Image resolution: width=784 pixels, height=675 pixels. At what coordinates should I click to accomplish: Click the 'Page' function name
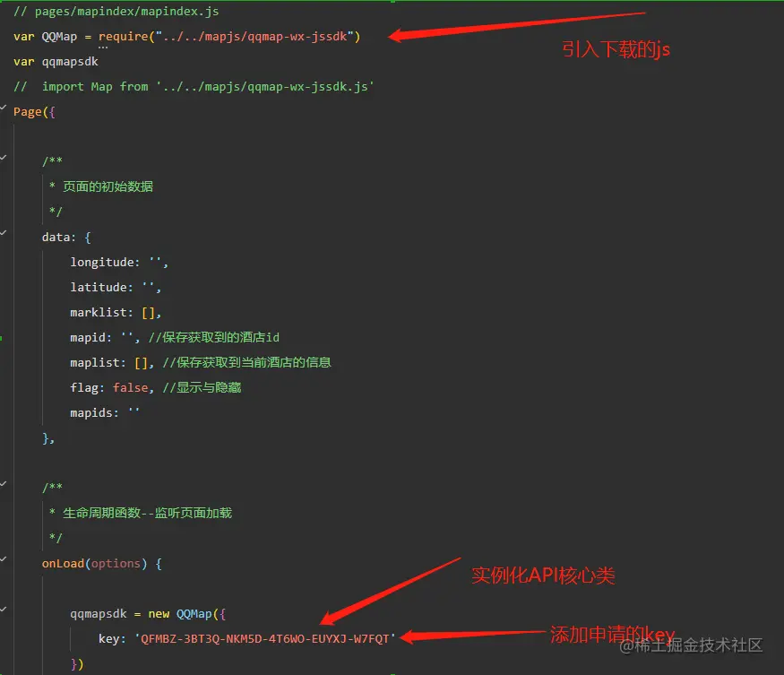(28, 111)
